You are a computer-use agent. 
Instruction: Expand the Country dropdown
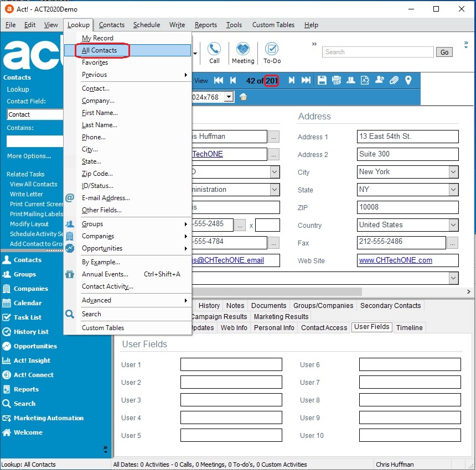click(x=453, y=225)
